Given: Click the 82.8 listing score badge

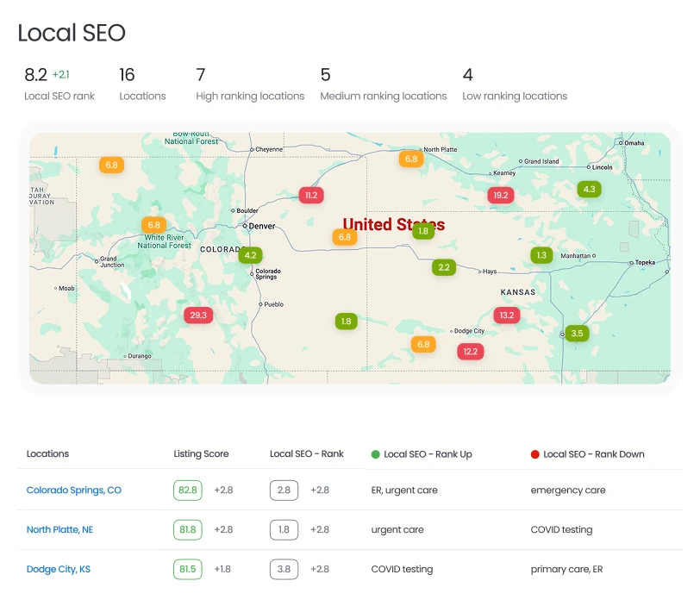Looking at the screenshot, I should click(x=188, y=490).
